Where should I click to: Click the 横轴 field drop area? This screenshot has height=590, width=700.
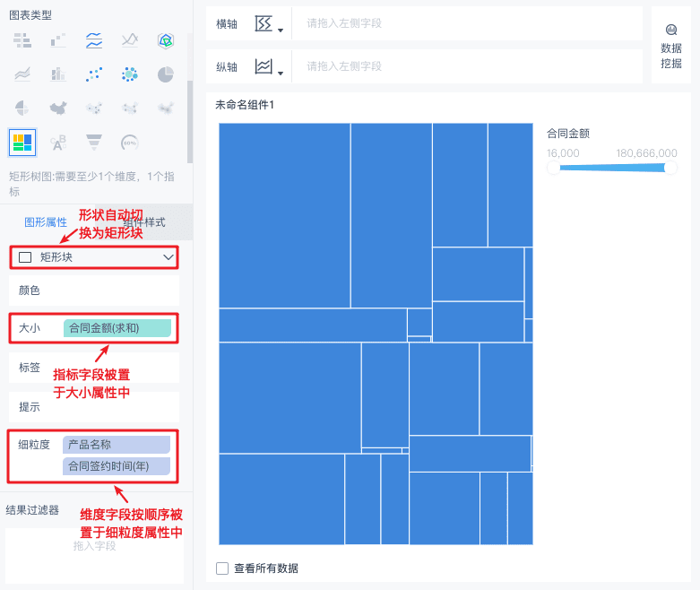click(467, 23)
